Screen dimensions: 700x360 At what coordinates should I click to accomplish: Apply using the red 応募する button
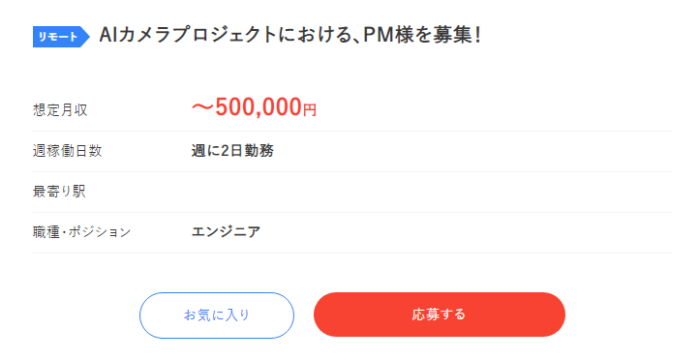(439, 314)
